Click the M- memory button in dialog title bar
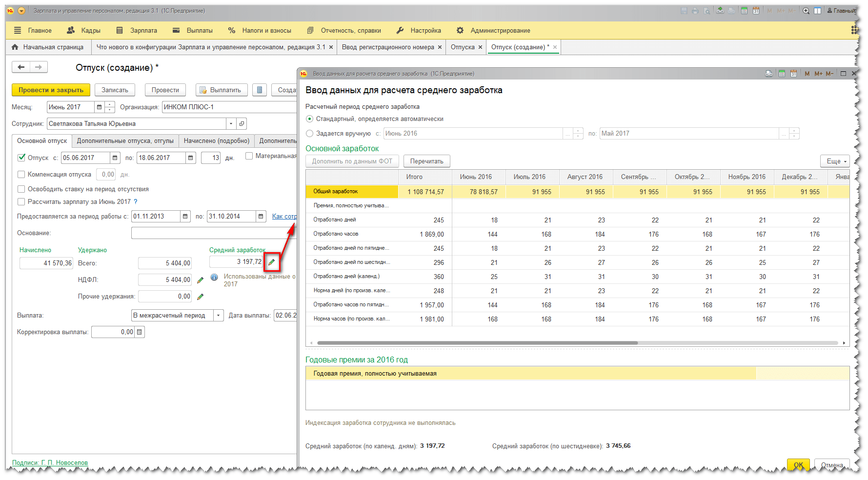868x480 pixels. [x=829, y=74]
